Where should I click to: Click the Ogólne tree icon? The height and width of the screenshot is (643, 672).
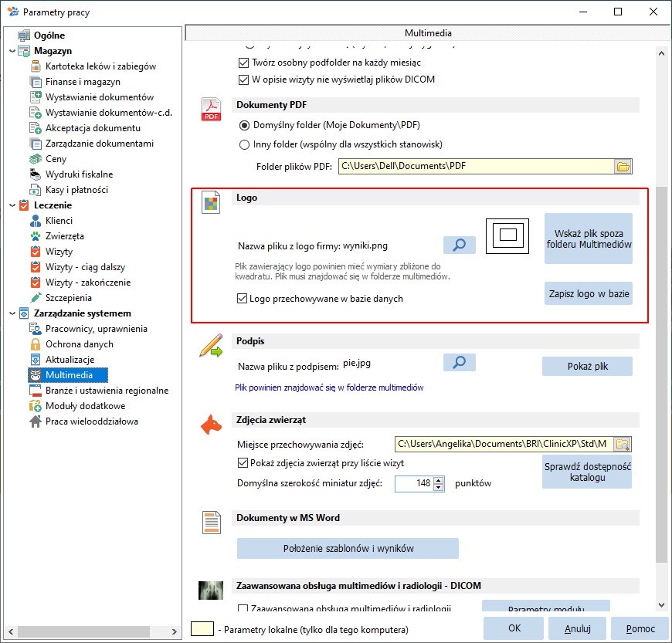(x=24, y=36)
